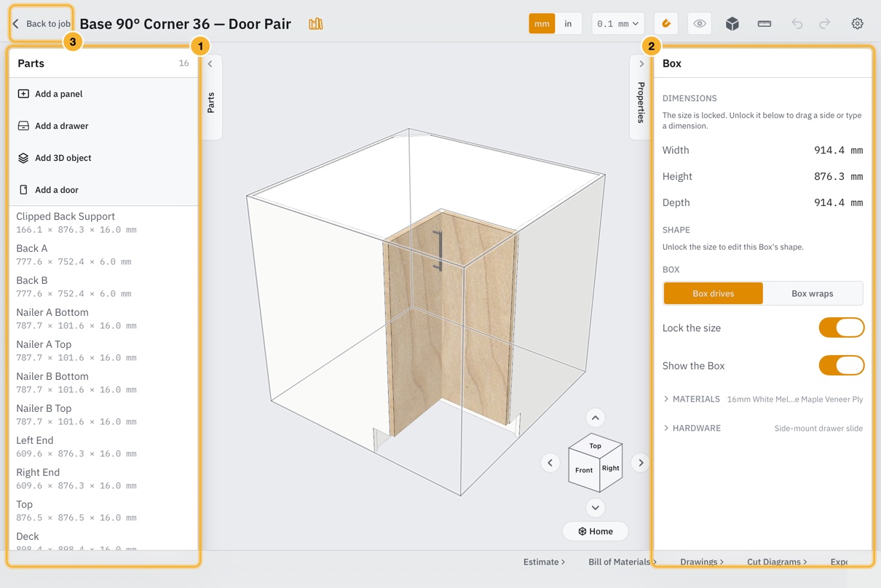Select the Box drives option
Image resolution: width=881 pixels, height=588 pixels.
click(x=714, y=293)
